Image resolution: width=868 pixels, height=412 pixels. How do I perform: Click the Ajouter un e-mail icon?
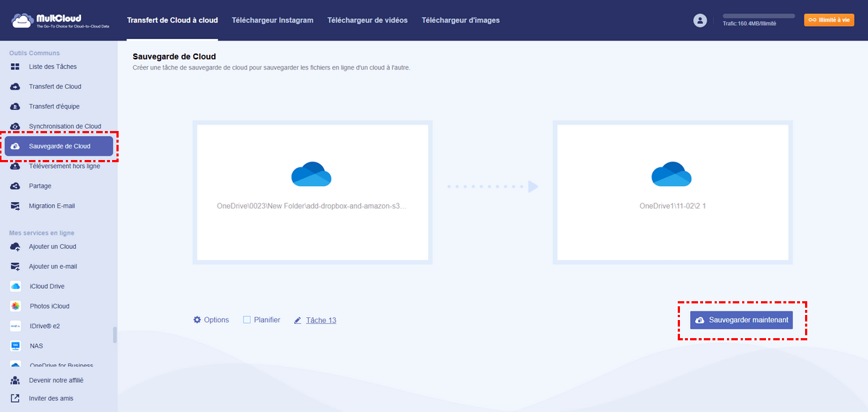[x=15, y=266]
